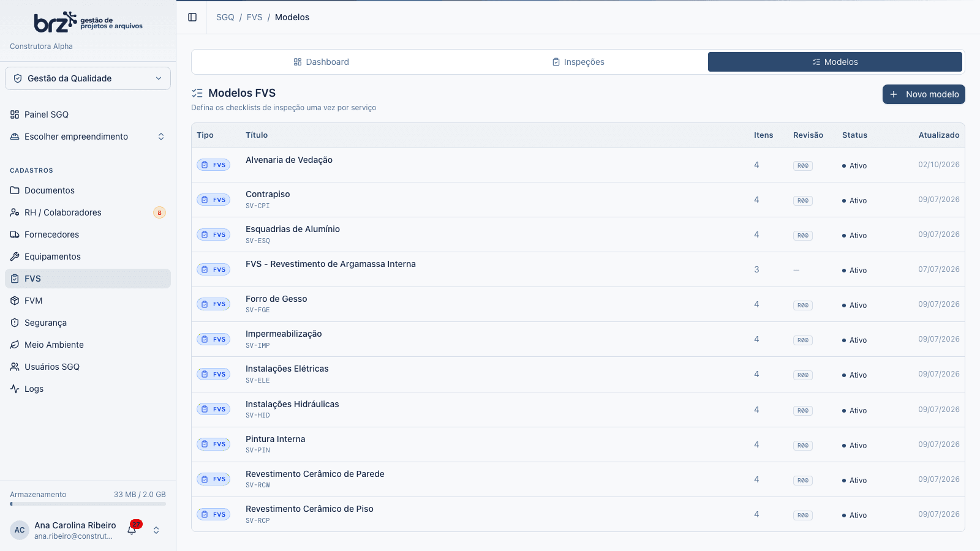Open the notifications bell icon
Image resolution: width=980 pixels, height=551 pixels.
[132, 530]
